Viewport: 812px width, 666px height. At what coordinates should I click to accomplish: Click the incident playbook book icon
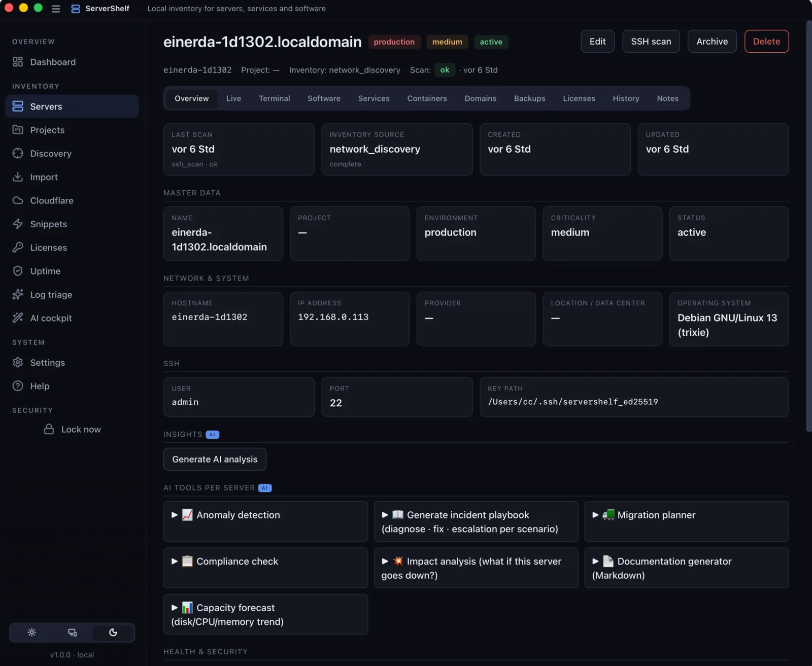point(398,515)
